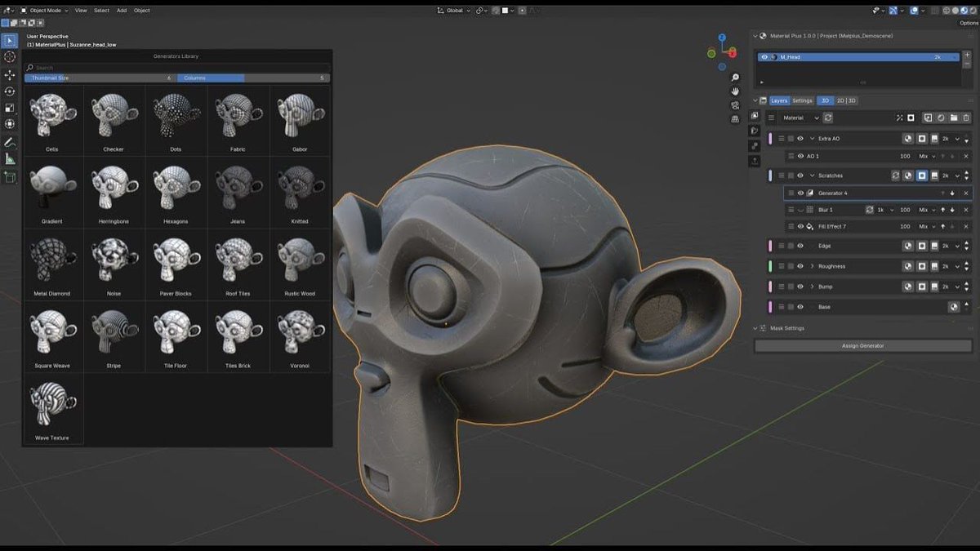Viewport: 980px width, 551px height.
Task: Collapse the Scratches layer chevron
Action: 812,176
